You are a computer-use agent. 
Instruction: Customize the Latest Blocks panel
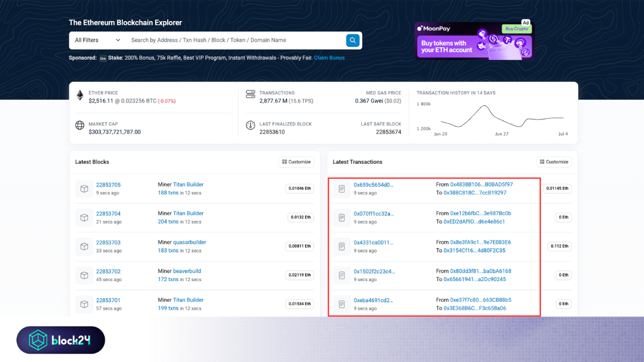[x=296, y=162]
